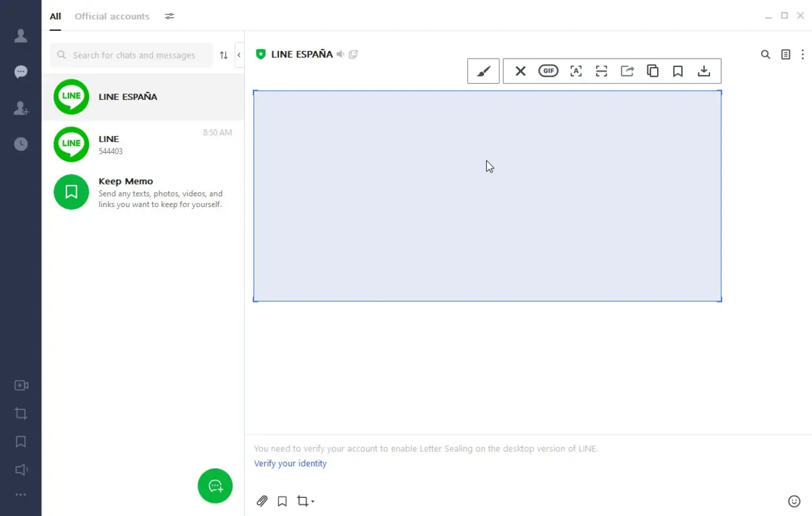
Task: Click the Friends icon in the sidebar
Action: point(21,36)
